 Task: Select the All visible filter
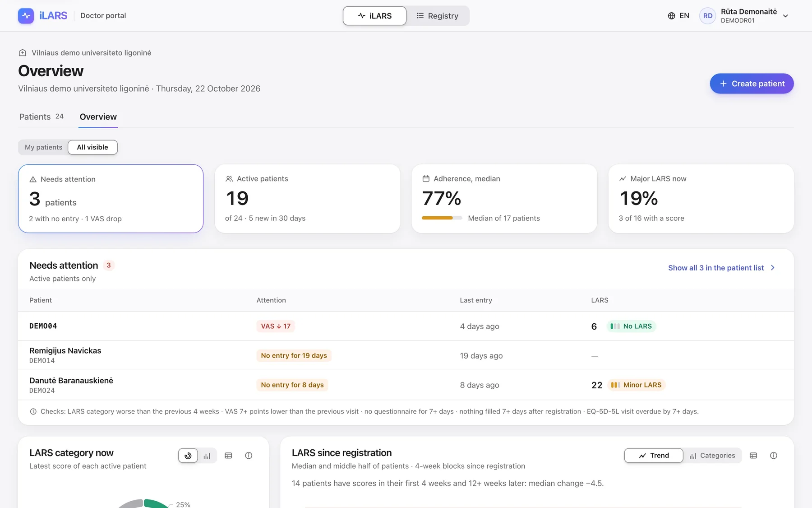click(92, 147)
